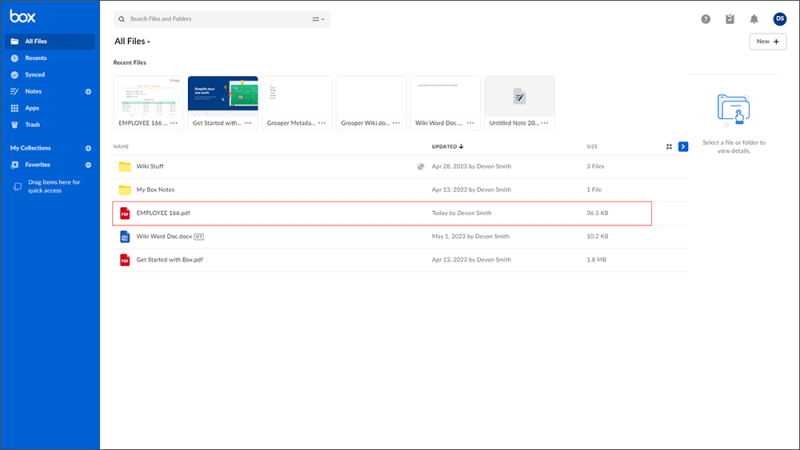Collapse Favorites with its circle icon
The height and width of the screenshot is (450, 800).
[x=88, y=165]
